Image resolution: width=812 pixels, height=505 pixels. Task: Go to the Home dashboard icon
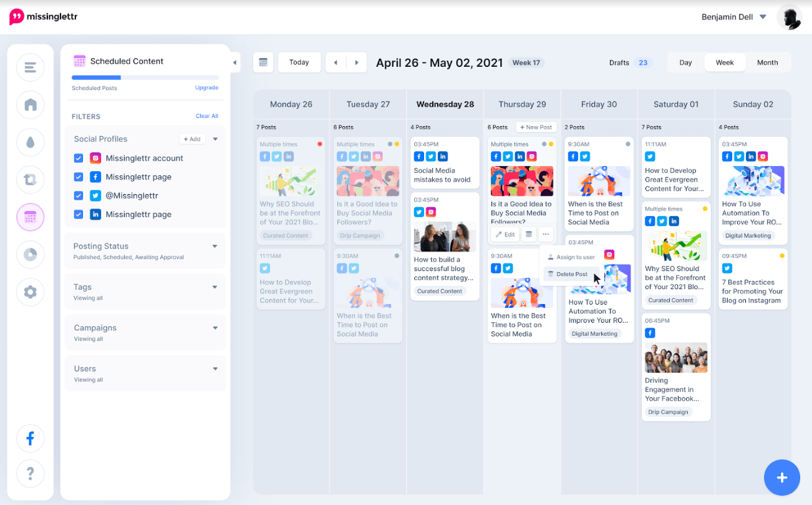pos(31,105)
